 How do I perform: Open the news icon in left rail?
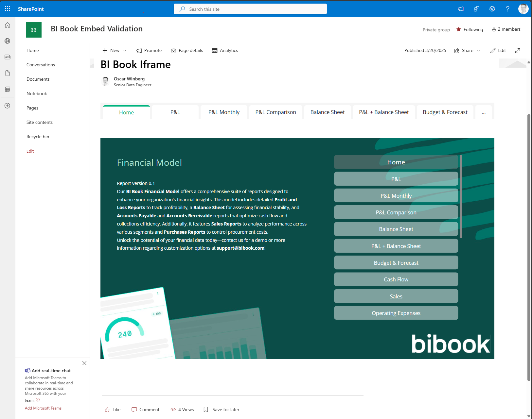coord(8,57)
